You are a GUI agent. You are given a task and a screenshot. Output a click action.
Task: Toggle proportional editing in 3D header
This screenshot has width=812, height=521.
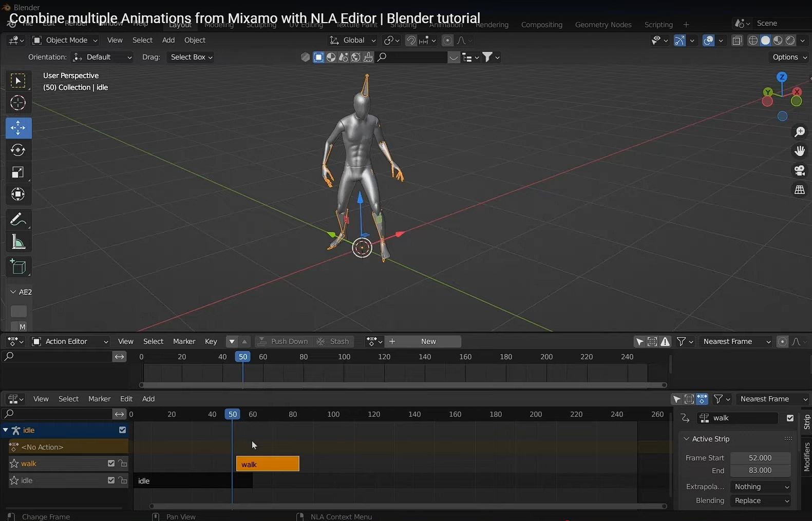click(448, 41)
